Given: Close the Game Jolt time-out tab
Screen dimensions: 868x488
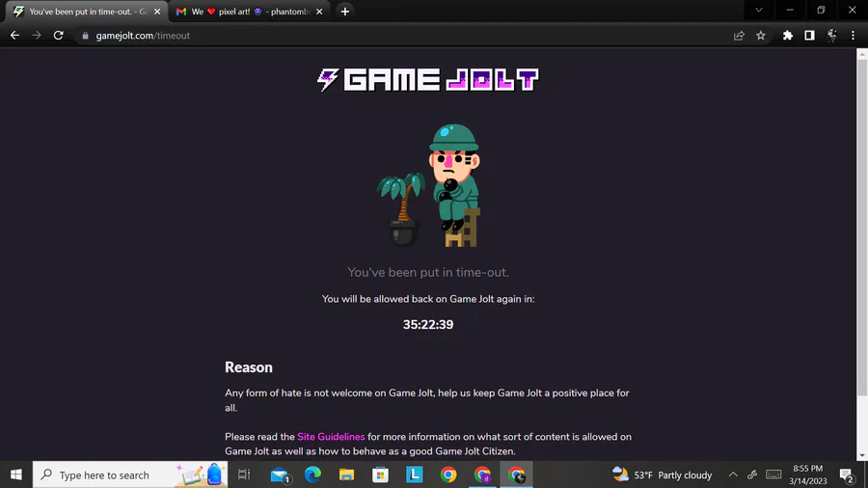Looking at the screenshot, I should point(157,11).
